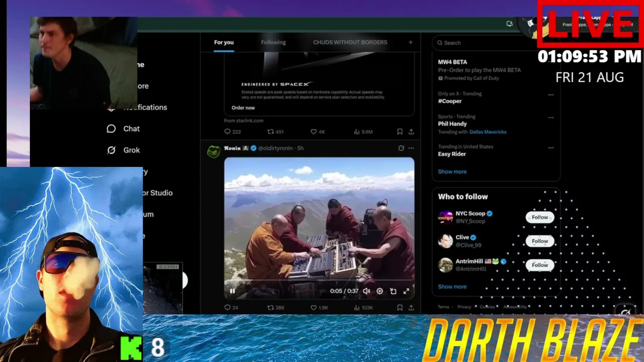
Task: Share Ronin's monks video post
Action: pyautogui.click(x=411, y=308)
